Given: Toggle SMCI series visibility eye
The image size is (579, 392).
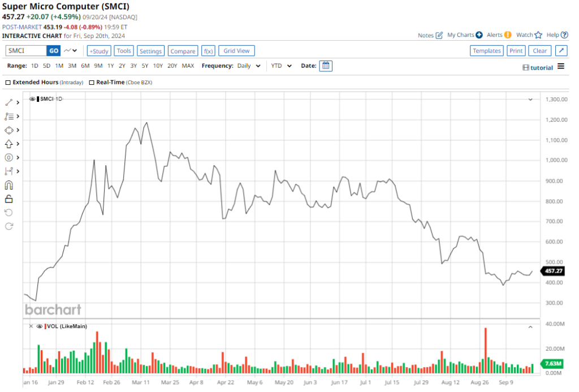Looking at the screenshot, I should [x=32, y=99].
